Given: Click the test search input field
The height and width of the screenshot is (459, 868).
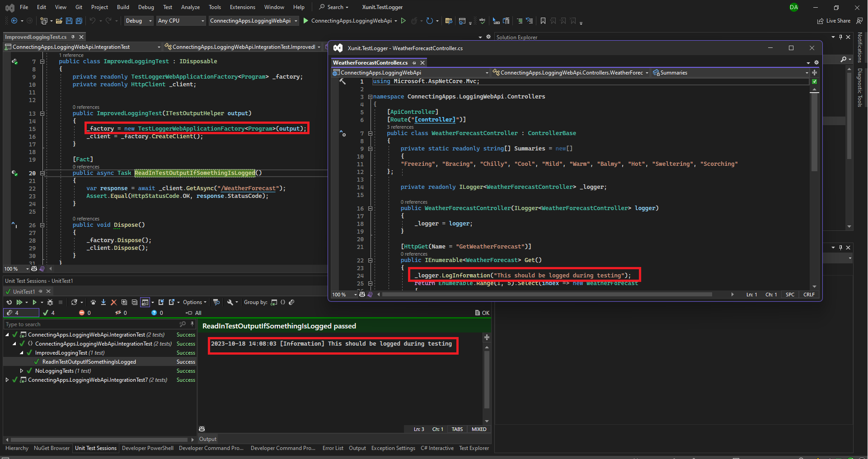Looking at the screenshot, I should tap(93, 324).
